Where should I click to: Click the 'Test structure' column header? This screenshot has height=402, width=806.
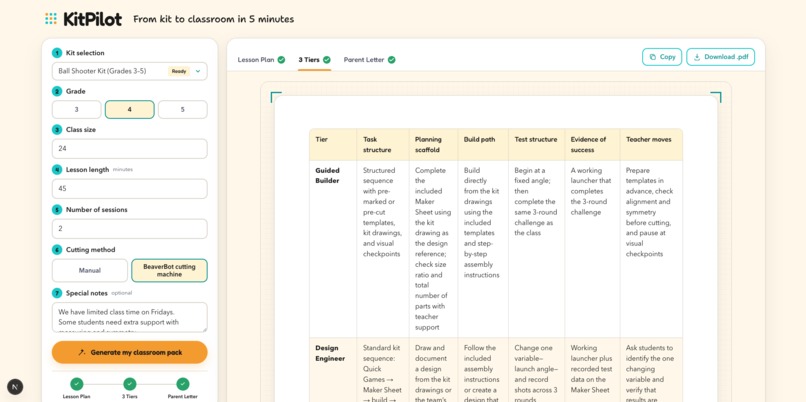(537, 144)
